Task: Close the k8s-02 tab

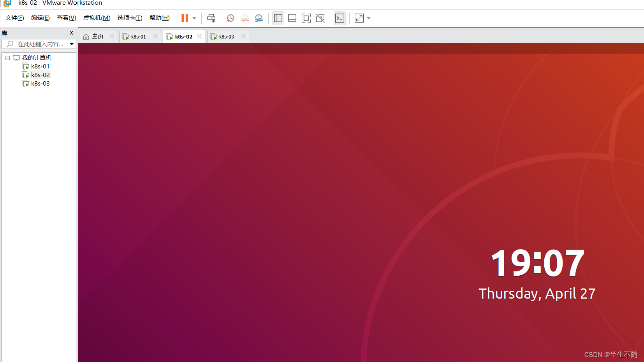Action: pyautogui.click(x=199, y=36)
